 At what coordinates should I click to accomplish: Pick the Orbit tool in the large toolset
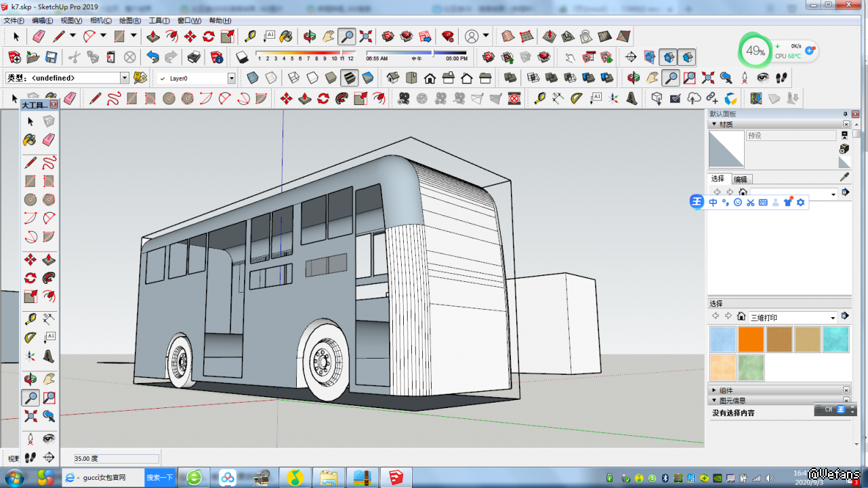30,379
